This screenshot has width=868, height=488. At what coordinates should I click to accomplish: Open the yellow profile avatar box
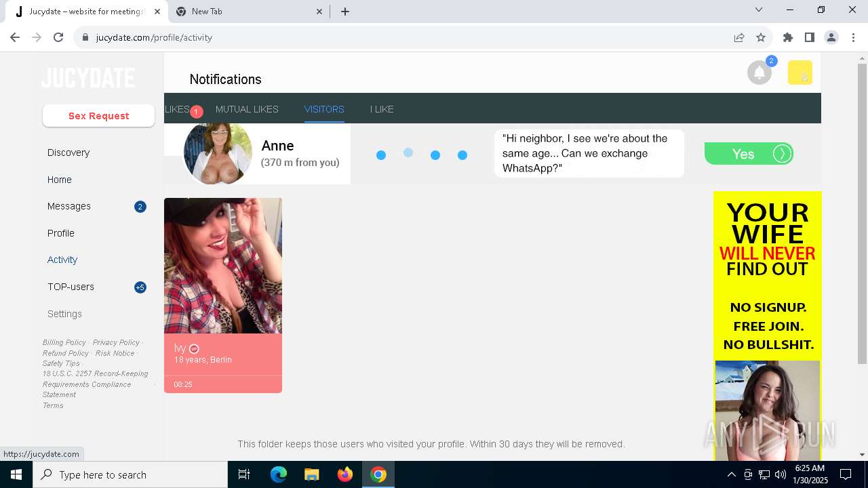pos(800,73)
